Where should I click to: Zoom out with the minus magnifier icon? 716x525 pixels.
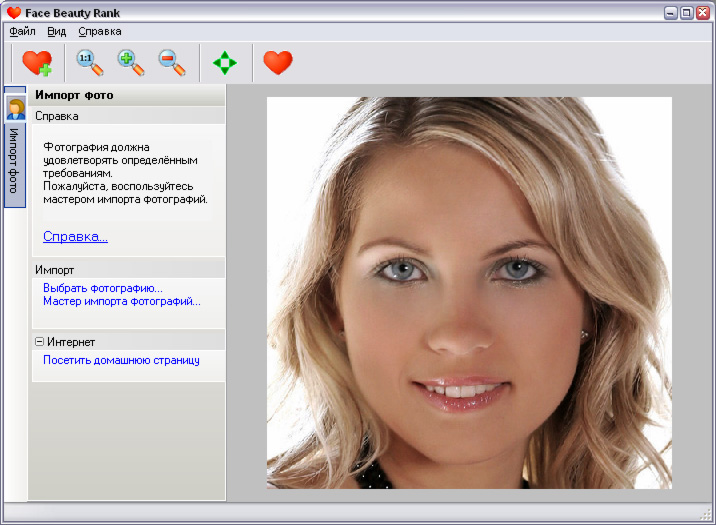click(172, 63)
